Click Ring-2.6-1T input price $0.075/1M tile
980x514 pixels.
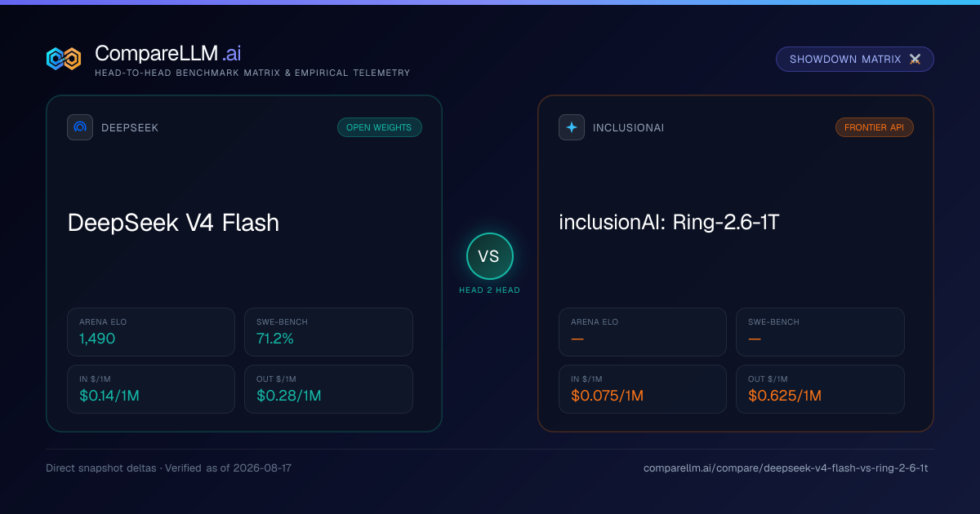click(x=643, y=389)
